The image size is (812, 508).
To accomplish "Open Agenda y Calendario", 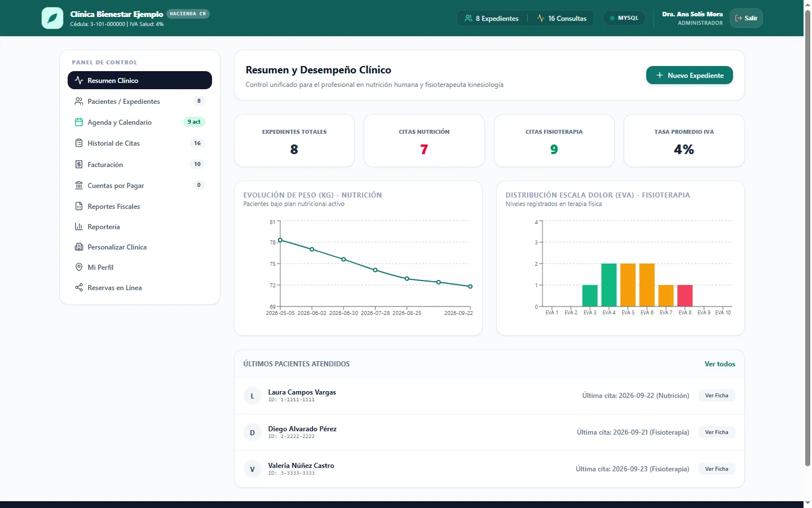I will click(140, 122).
